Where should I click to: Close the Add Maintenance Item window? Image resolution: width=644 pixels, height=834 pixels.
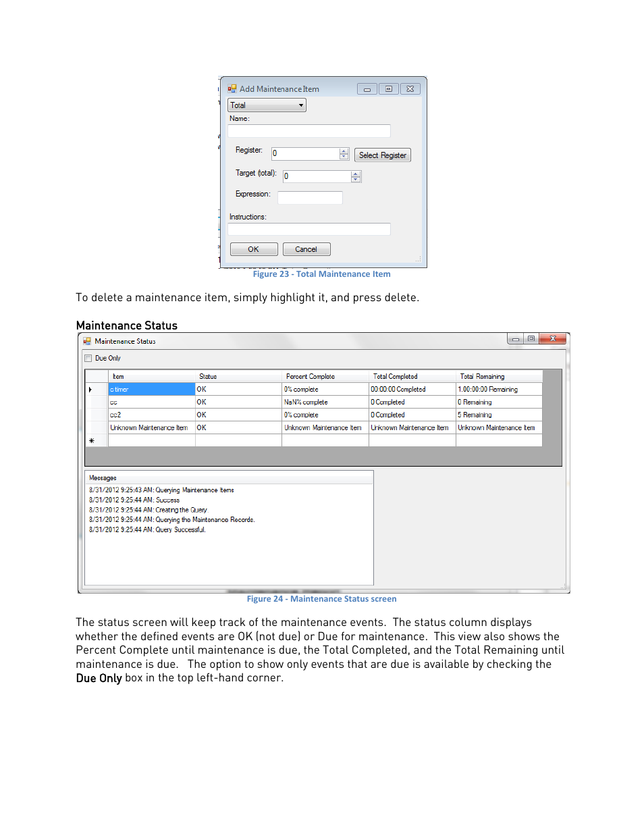coord(410,89)
